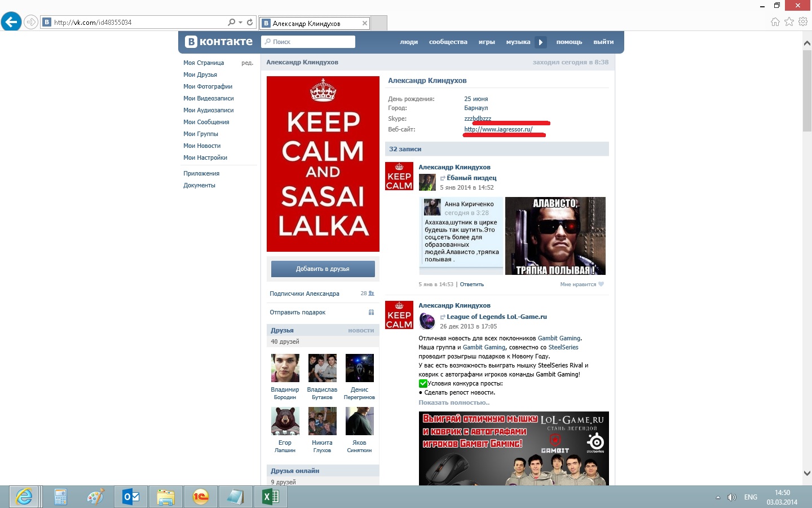Viewport: 812px width, 508px height.
Task: Click the refresh icon in the address bar
Action: [250, 23]
